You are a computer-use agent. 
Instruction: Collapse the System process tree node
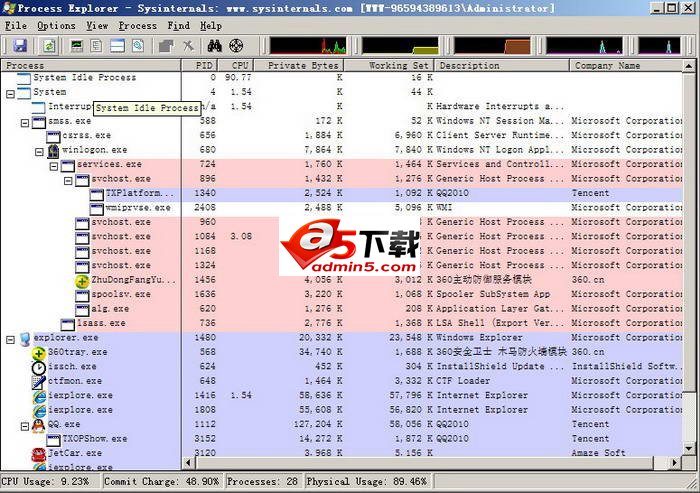pyautogui.click(x=10, y=94)
